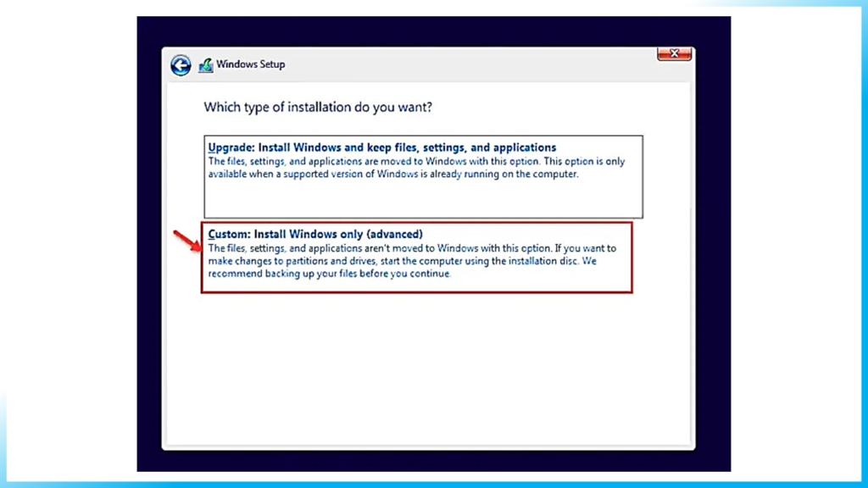Click the underlined U in Upgrade
The width and height of the screenshot is (868, 488).
pos(211,147)
